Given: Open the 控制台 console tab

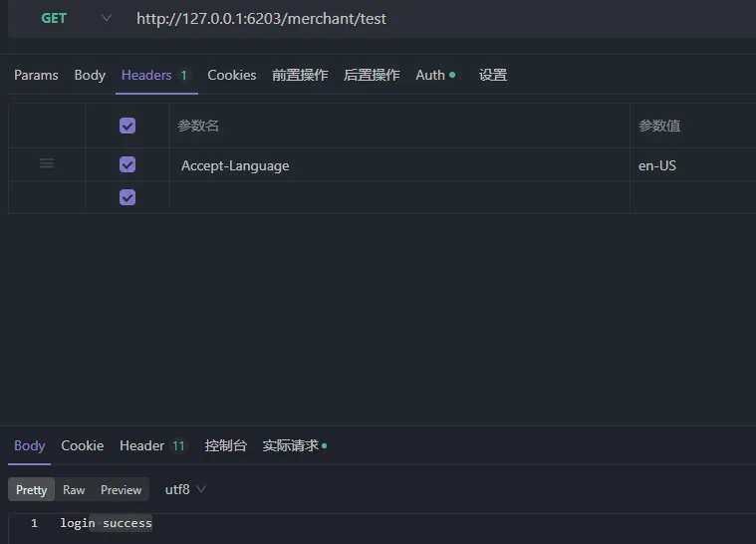Looking at the screenshot, I should [x=226, y=445].
